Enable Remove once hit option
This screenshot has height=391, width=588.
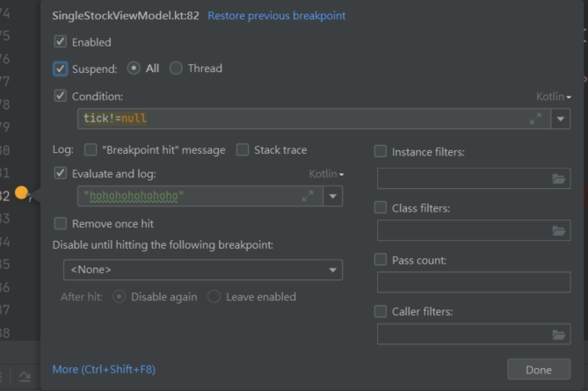point(61,224)
